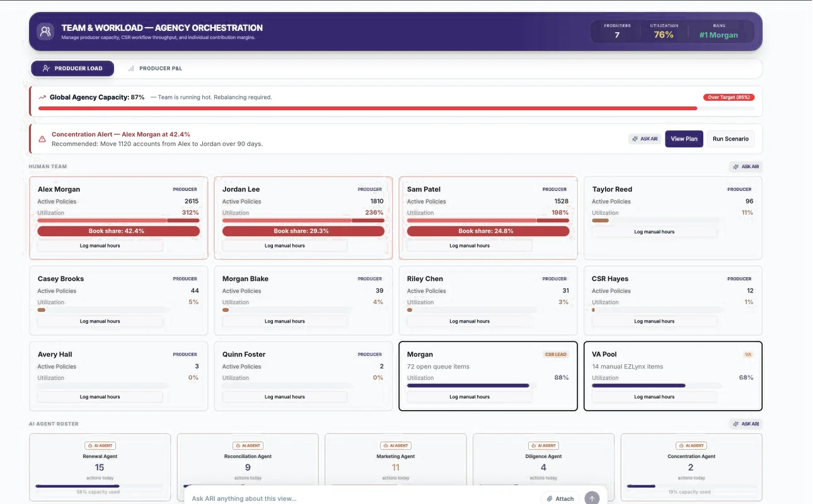
Task: Open Ask ARI for the Human Team section
Action: point(746,167)
